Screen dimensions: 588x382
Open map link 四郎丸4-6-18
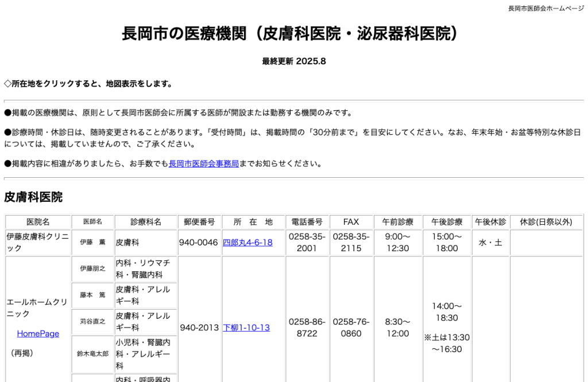[247, 243]
